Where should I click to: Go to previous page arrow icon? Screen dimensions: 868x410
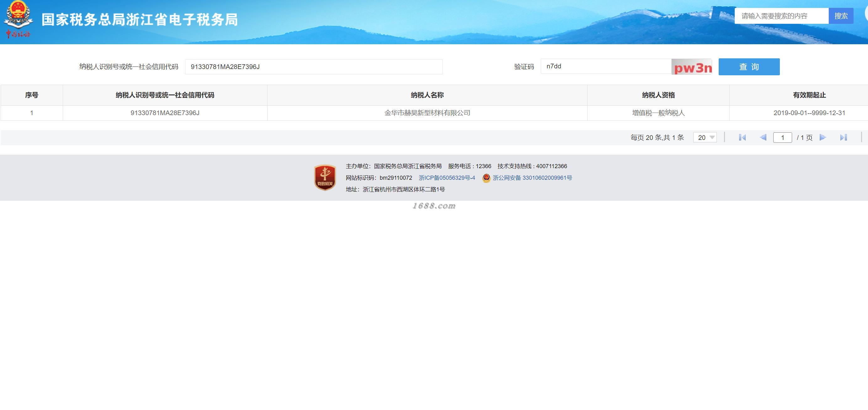pyautogui.click(x=763, y=137)
